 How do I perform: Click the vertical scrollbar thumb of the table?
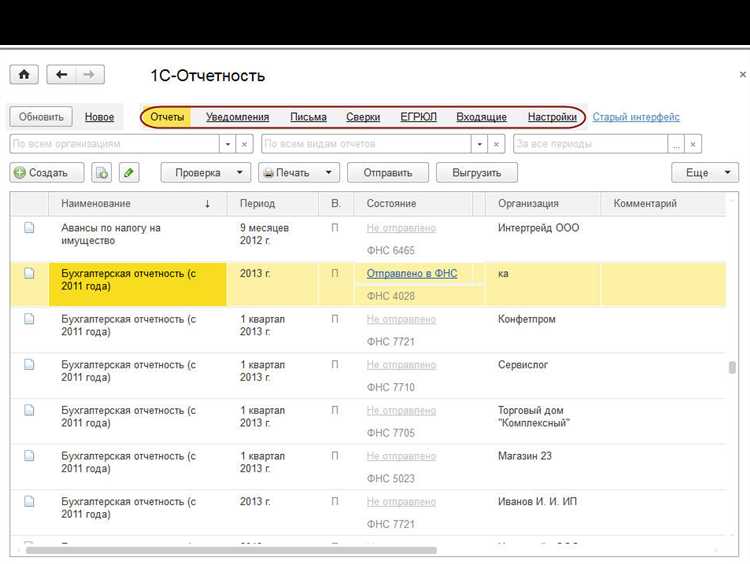tap(732, 367)
